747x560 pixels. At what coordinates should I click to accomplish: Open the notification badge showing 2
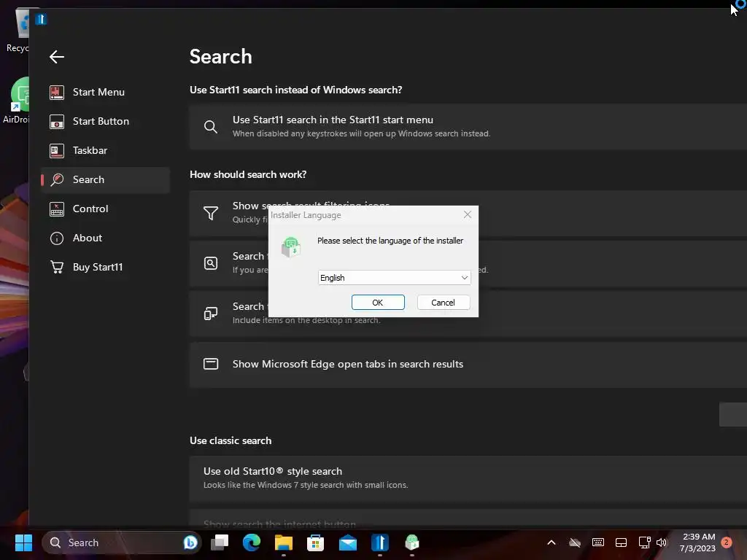[x=727, y=542]
